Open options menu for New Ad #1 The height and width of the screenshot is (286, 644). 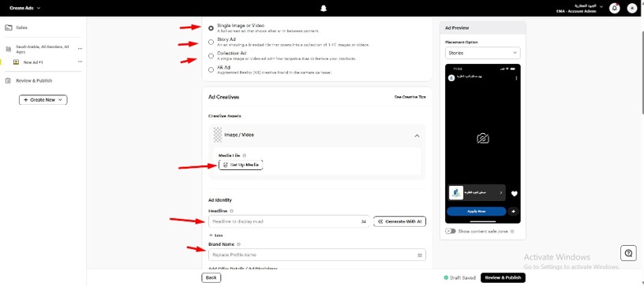tap(80, 62)
